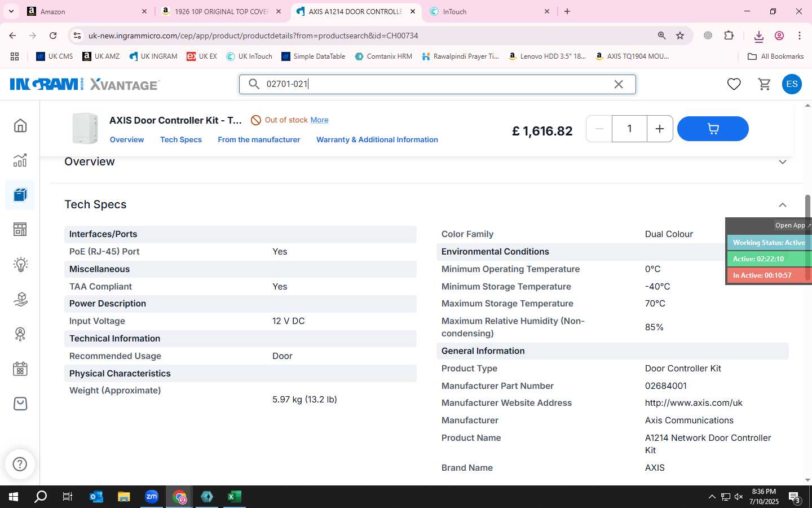Open a new browser tab
The height and width of the screenshot is (508, 812).
[x=567, y=11]
